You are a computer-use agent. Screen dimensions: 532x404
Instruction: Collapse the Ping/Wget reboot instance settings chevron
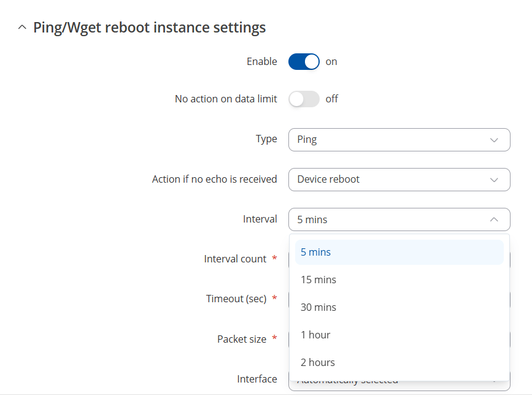(22, 28)
